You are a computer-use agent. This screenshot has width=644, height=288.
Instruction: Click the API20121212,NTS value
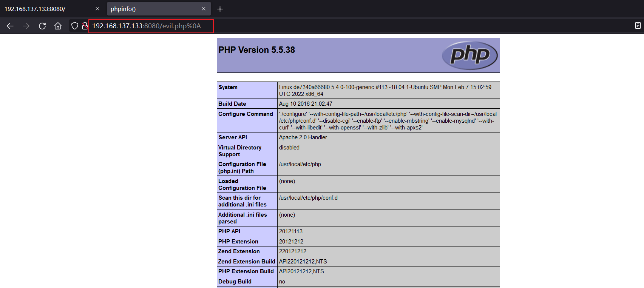(301, 271)
